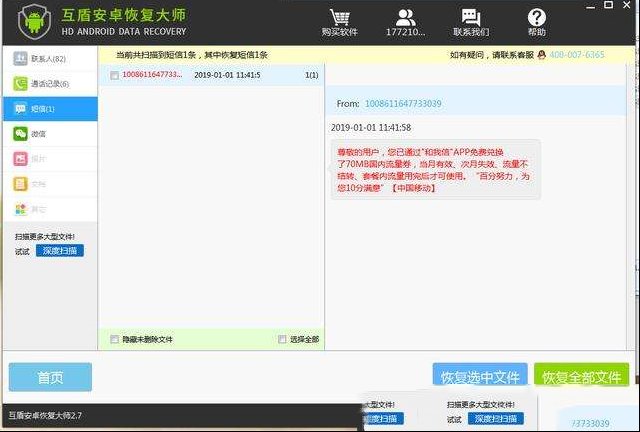Enable 选择全部 checkbox

click(282, 339)
